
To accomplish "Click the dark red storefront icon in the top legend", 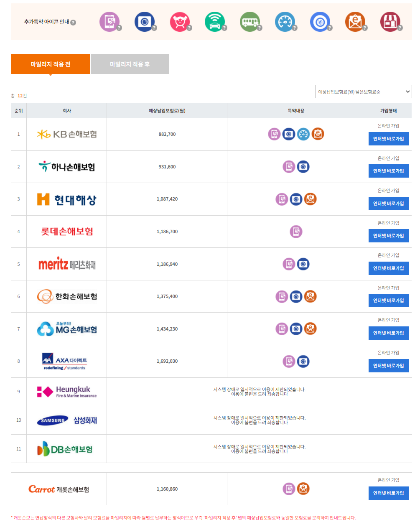I will click(390, 22).
